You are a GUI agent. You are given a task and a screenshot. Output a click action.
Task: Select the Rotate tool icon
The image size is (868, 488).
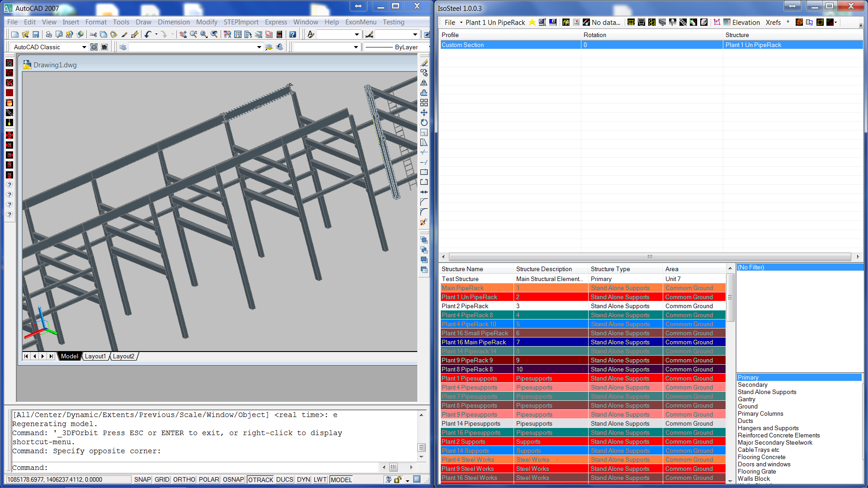[424, 122]
